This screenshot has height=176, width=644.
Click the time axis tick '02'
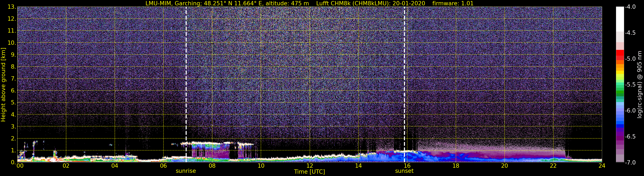(66, 166)
